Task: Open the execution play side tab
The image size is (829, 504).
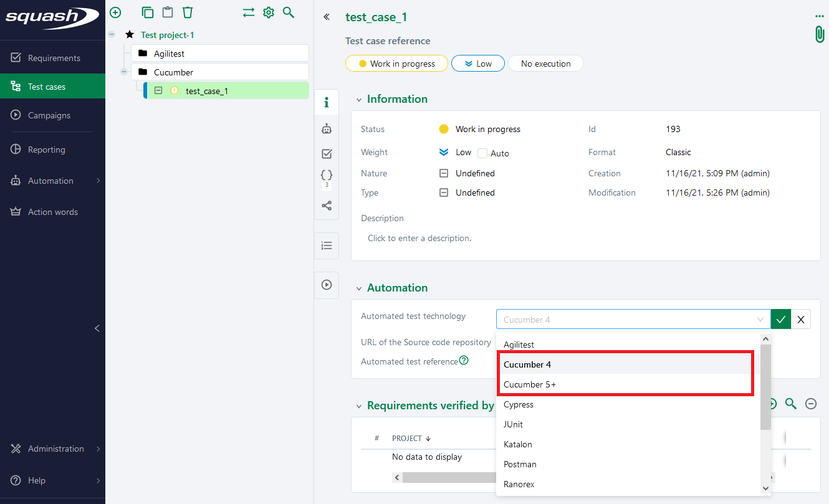Action: point(327,285)
